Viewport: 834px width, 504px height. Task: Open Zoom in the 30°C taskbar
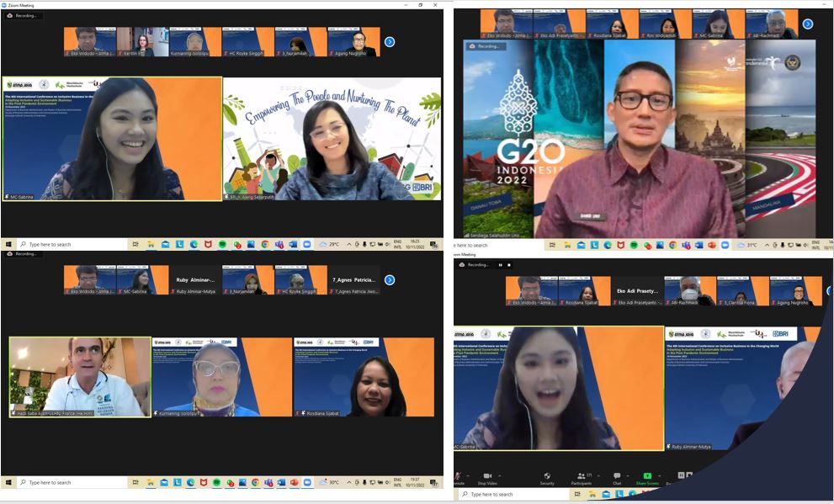[307, 483]
